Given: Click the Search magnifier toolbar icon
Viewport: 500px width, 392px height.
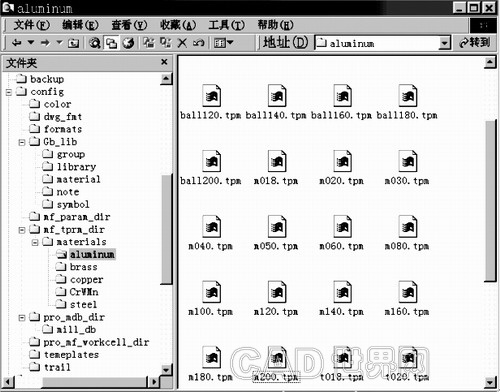Looking at the screenshot, I should click(x=95, y=43).
